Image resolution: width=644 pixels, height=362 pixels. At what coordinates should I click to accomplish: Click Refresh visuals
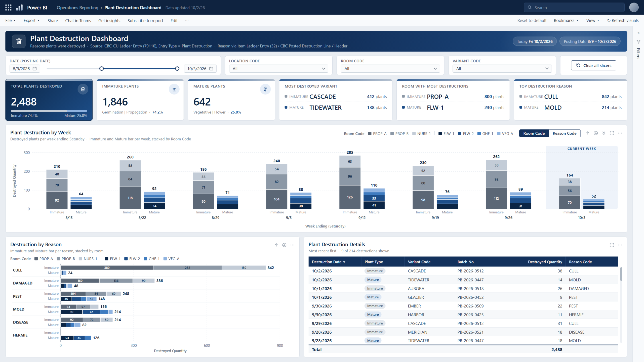[623, 20]
